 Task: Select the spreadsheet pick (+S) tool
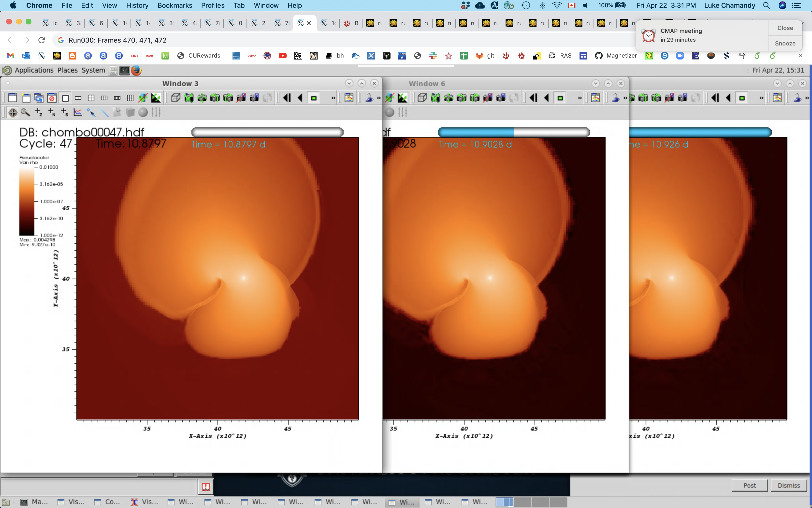point(65,112)
